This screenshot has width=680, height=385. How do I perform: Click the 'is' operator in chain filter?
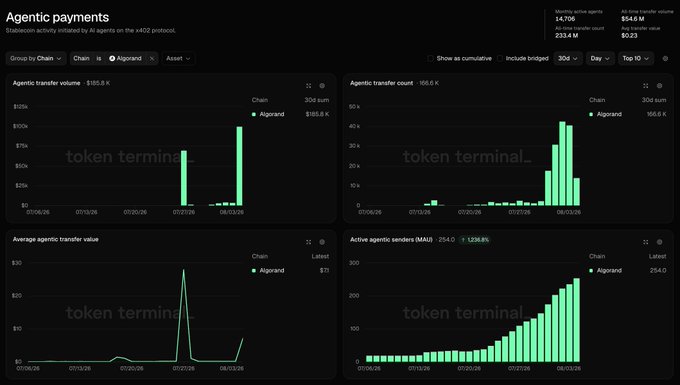(99, 59)
